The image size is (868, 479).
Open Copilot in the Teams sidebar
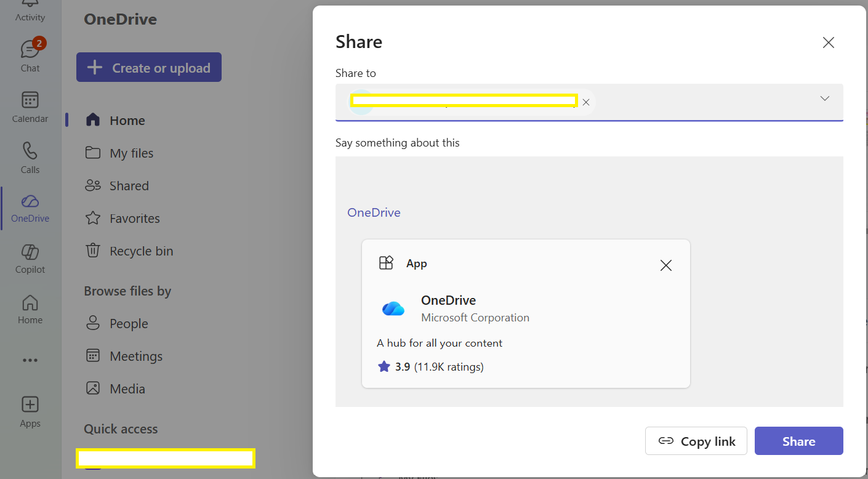(30, 259)
